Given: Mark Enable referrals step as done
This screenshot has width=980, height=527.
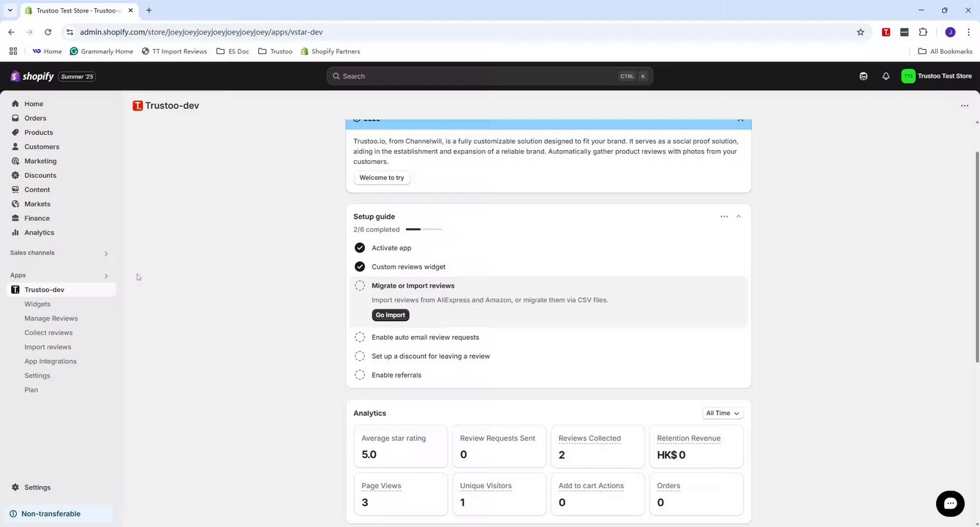Looking at the screenshot, I should pyautogui.click(x=359, y=375).
